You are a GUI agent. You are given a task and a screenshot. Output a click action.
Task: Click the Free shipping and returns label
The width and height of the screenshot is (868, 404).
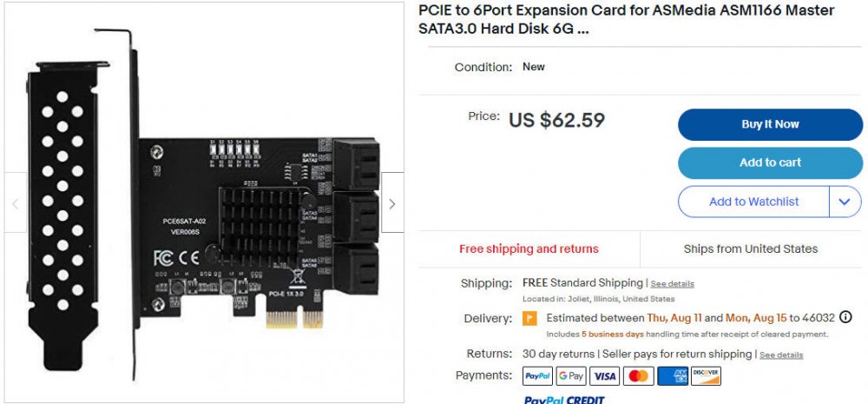coord(529,248)
